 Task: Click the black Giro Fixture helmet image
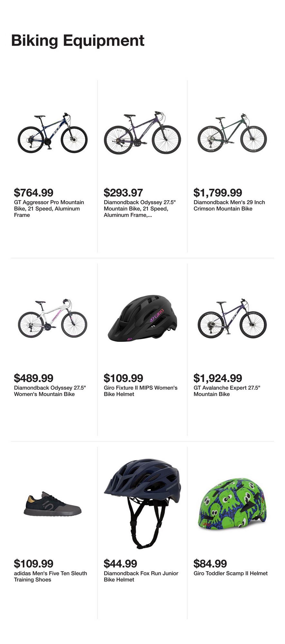point(142,318)
